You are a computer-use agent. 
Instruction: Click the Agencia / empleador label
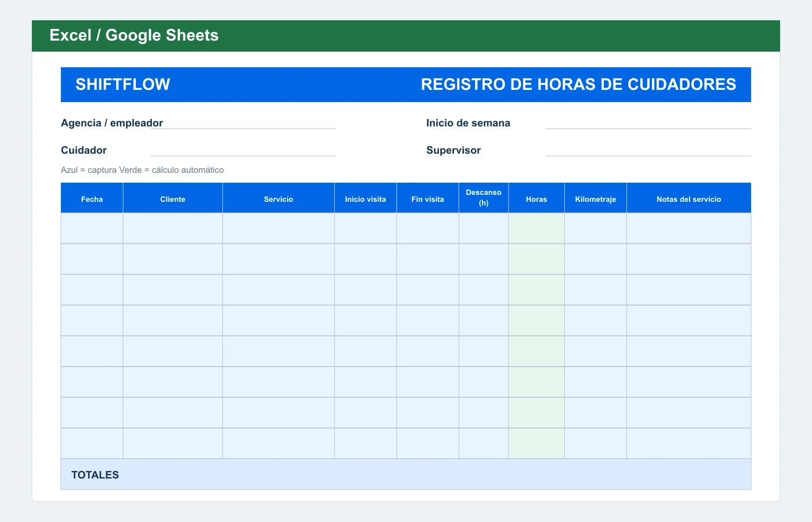point(112,123)
